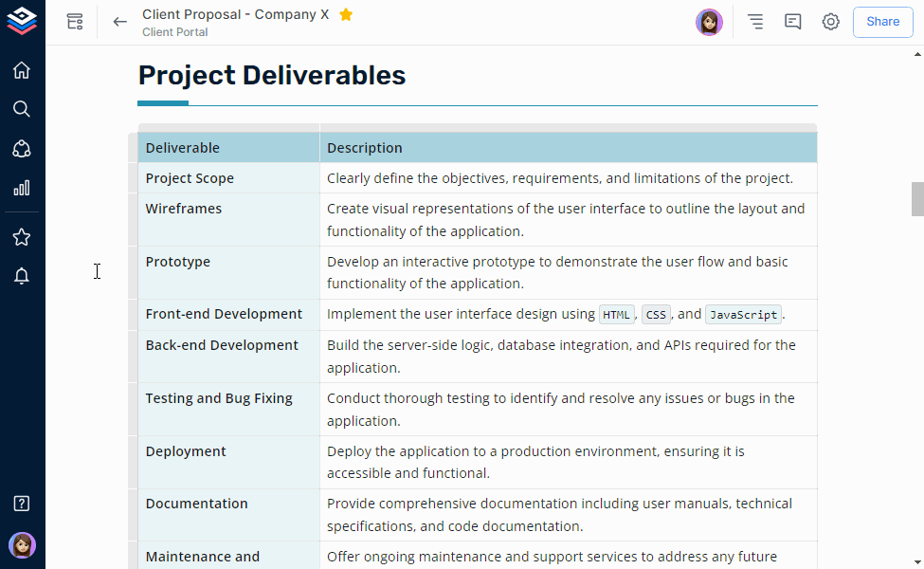
Task: Select the Front-end Development table cell
Action: pyautogui.click(x=228, y=314)
